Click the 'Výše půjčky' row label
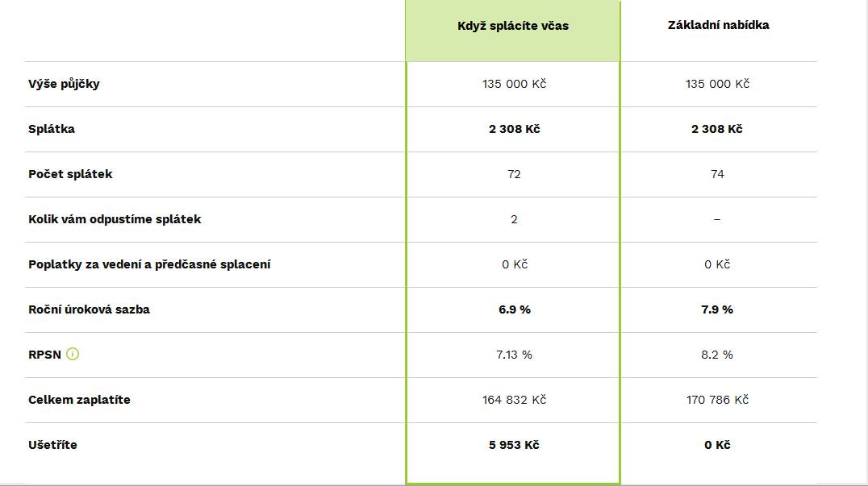Image resolution: width=868 pixels, height=486 pixels. (64, 84)
